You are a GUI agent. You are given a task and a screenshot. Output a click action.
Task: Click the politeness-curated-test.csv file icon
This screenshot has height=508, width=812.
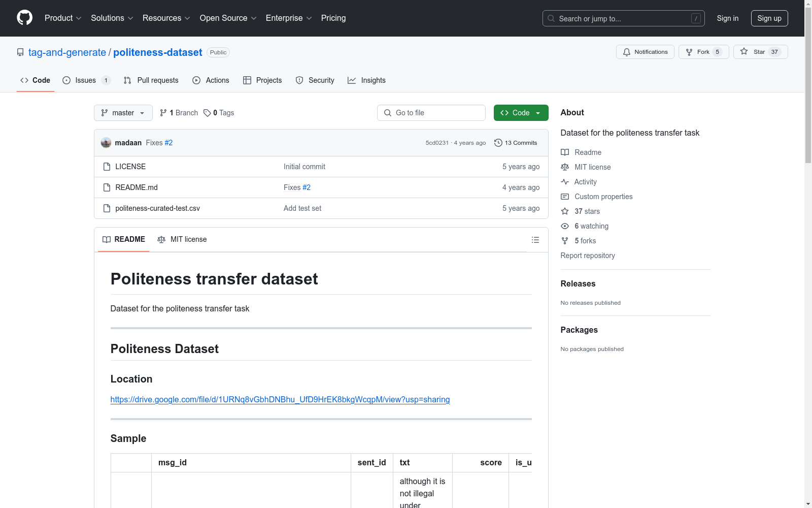[x=107, y=208]
